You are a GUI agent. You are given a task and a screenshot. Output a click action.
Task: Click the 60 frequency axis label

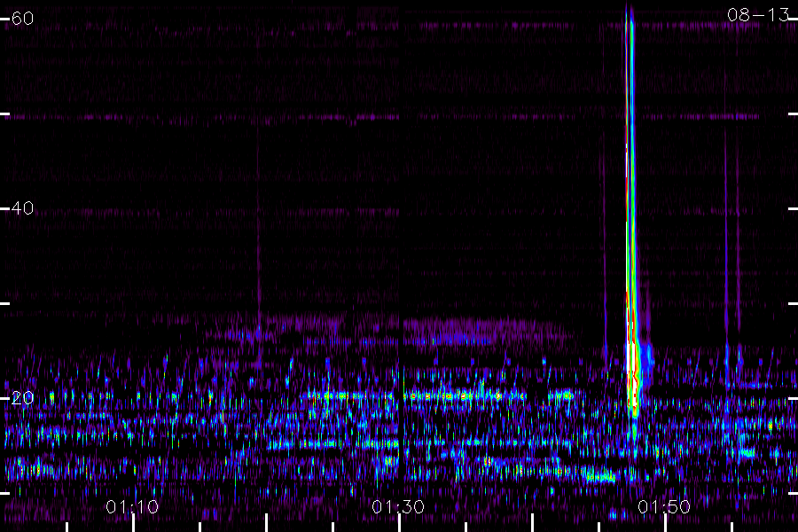(x=22, y=19)
